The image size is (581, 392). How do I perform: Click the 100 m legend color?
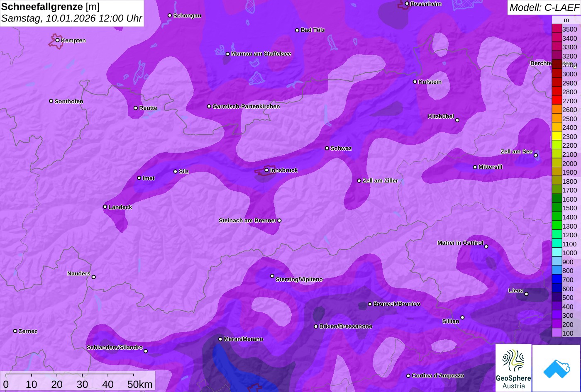557,333
